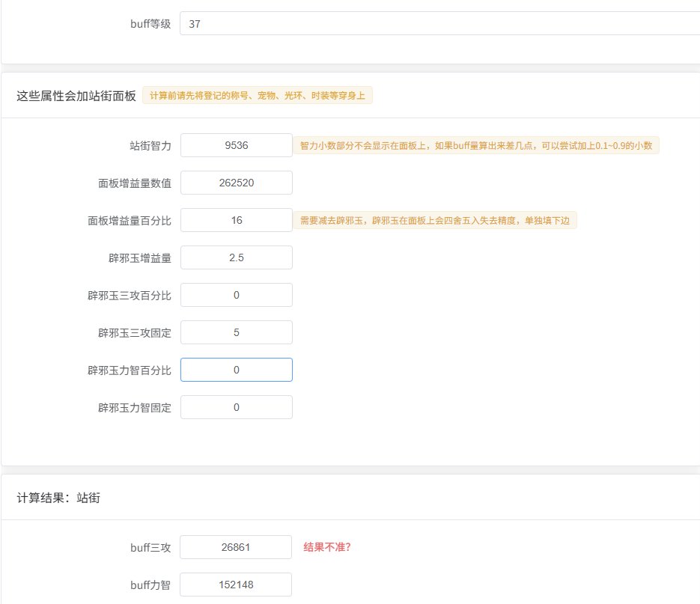Click the 计算结果：站街 section heading

(58, 498)
